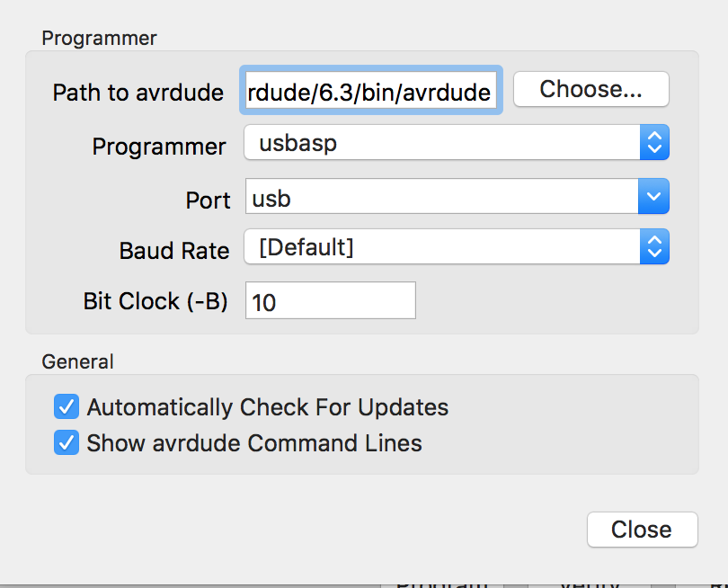Screen dimensions: 728x588
Task: Click the "Automatically Check For Updates" label text
Action: (267, 407)
